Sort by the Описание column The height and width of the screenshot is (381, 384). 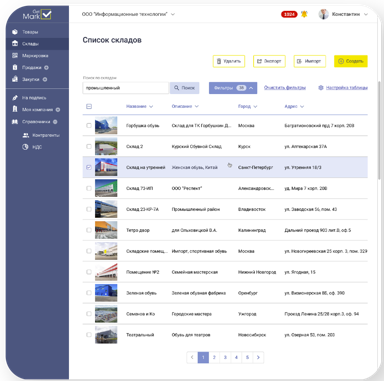point(185,106)
